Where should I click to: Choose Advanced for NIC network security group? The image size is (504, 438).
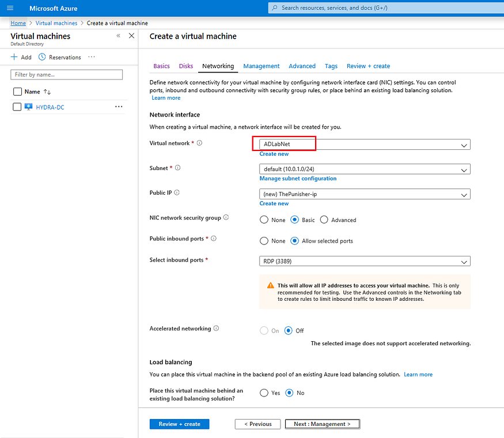tap(324, 220)
